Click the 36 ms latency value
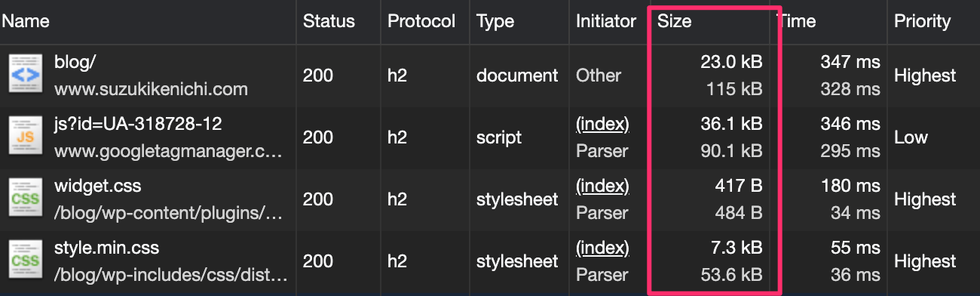This screenshot has width=980, height=296. pyautogui.click(x=855, y=275)
